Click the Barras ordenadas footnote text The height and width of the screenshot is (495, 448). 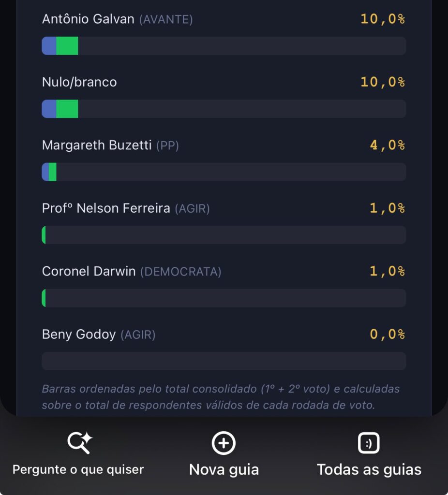(221, 397)
